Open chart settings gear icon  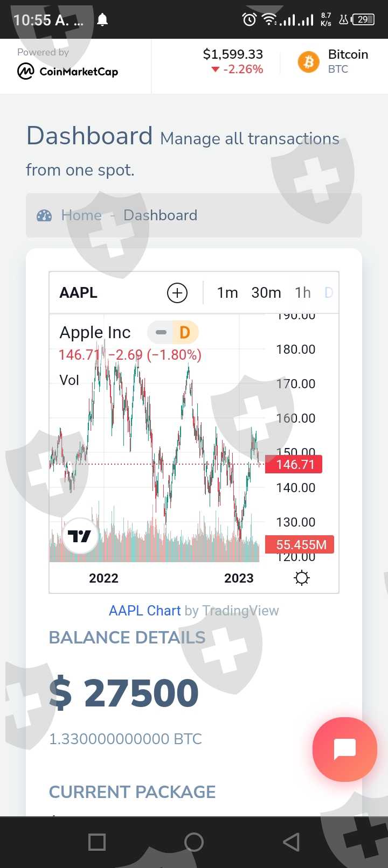click(302, 578)
